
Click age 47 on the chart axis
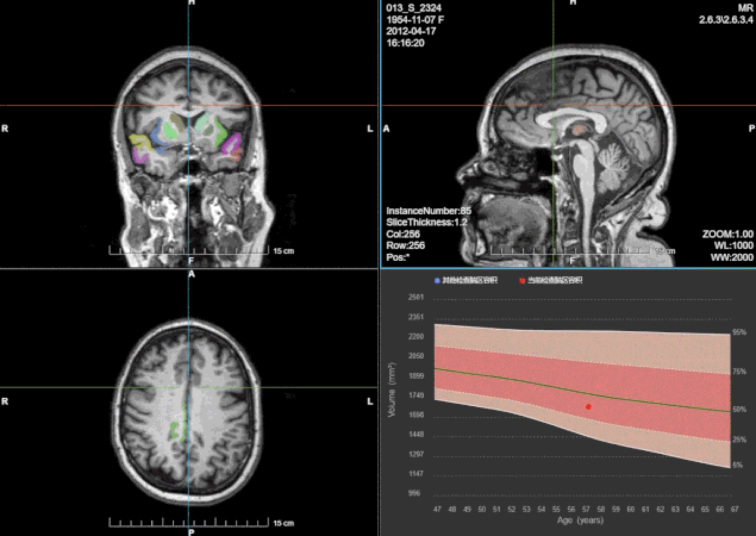pos(438,509)
